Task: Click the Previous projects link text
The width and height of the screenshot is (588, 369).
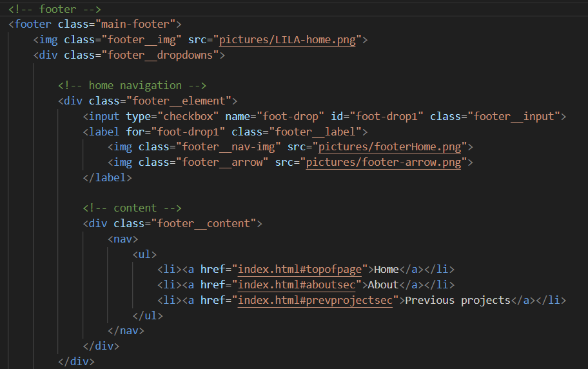Action: 458,300
